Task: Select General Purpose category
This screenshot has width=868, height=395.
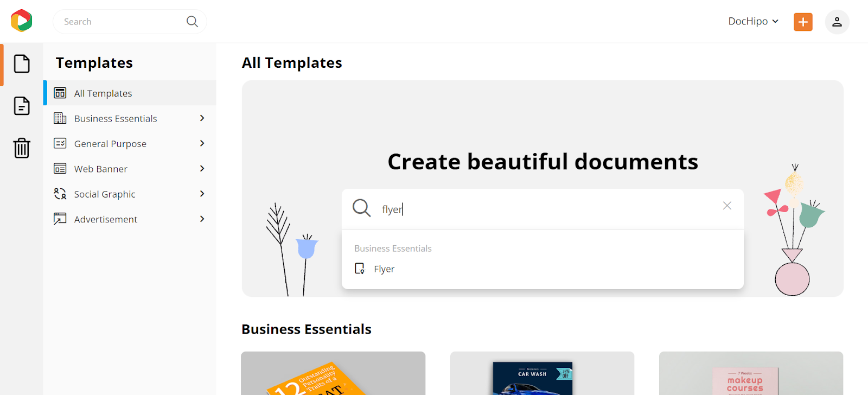Action: click(x=130, y=144)
